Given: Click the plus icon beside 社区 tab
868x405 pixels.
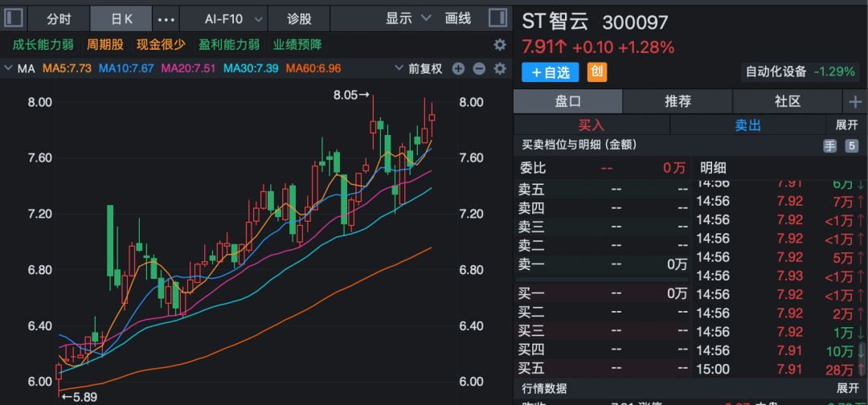Looking at the screenshot, I should 854,101.
